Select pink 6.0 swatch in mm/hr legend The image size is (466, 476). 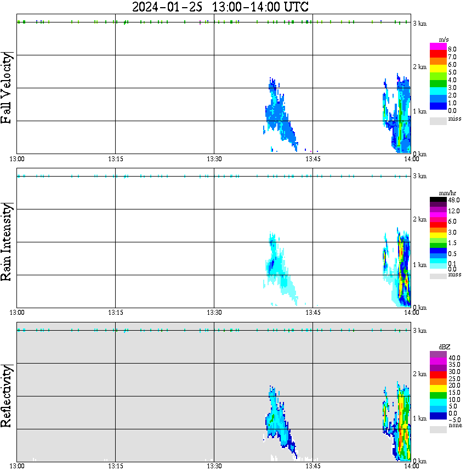(x=438, y=220)
